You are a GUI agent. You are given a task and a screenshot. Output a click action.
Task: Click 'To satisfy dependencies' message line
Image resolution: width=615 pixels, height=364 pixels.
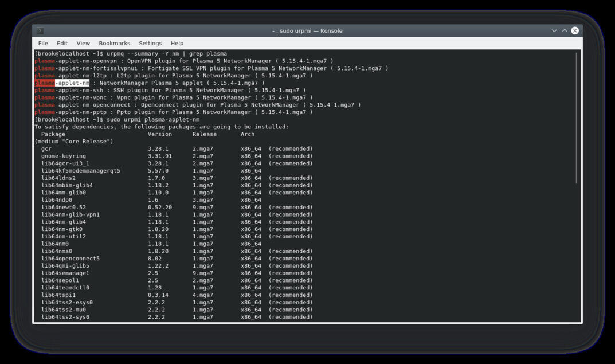[x=162, y=127]
